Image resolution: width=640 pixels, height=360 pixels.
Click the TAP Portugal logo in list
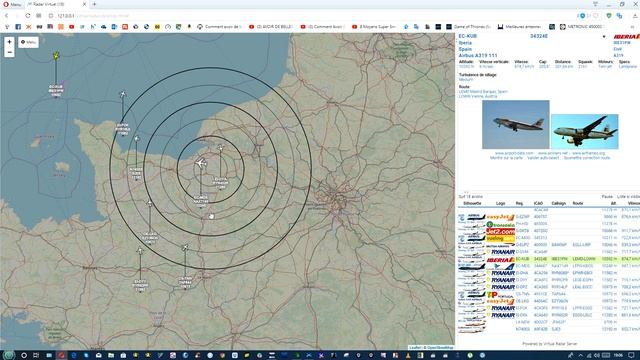point(500,294)
